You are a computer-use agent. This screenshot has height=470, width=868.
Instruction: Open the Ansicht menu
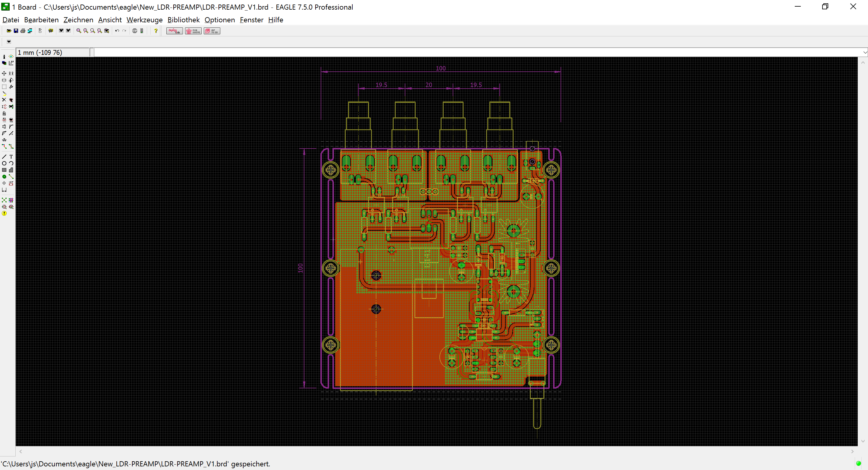[110, 20]
